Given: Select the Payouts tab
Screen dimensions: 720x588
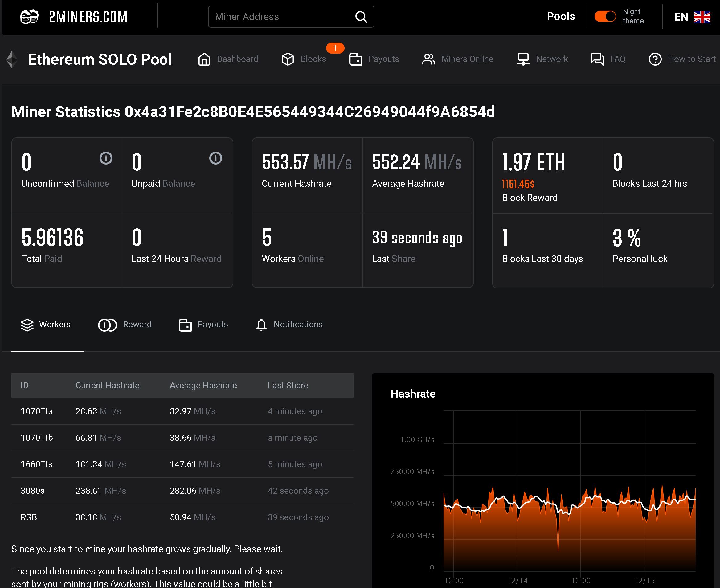Looking at the screenshot, I should 204,324.
